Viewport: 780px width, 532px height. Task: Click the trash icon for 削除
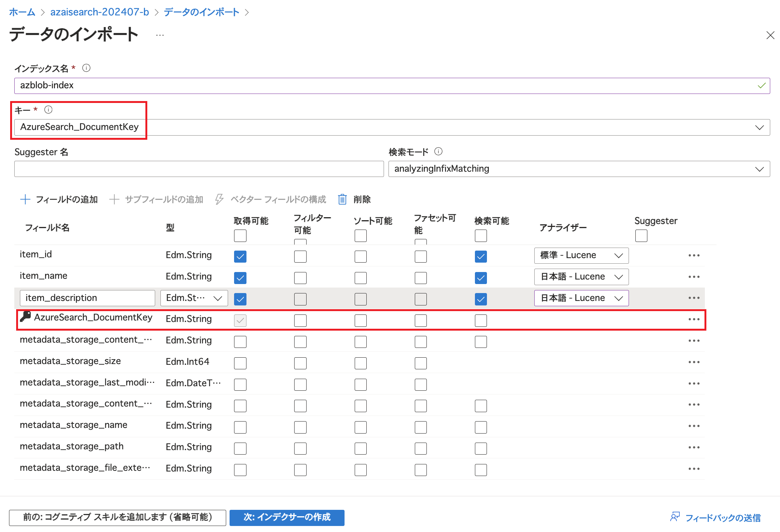pos(342,199)
